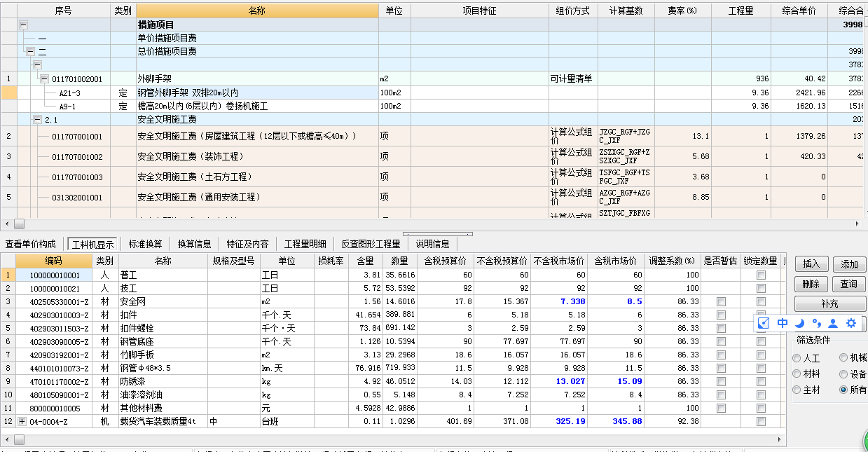Check 是否暂估 for the 防锈漆 row
868x452 pixels.
click(721, 381)
